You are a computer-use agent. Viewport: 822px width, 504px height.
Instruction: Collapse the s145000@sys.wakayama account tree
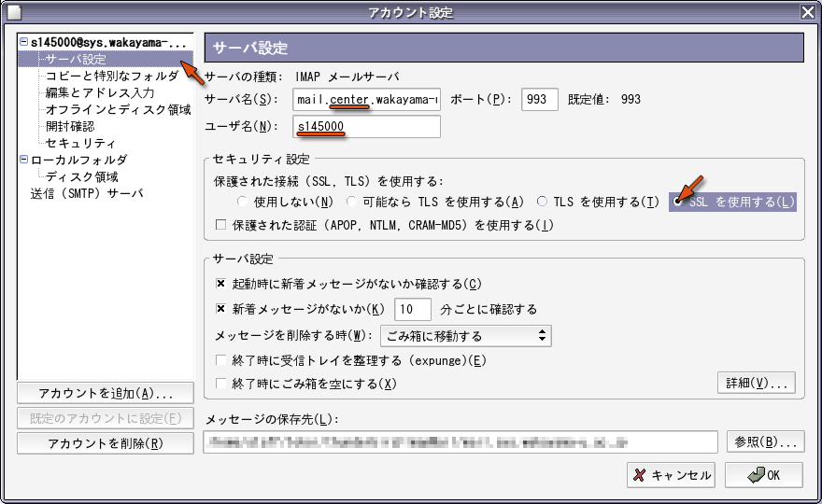click(23, 41)
